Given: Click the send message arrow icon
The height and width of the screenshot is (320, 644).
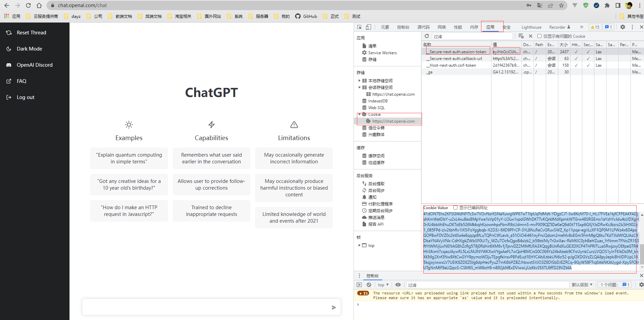Looking at the screenshot, I should click(x=334, y=307).
